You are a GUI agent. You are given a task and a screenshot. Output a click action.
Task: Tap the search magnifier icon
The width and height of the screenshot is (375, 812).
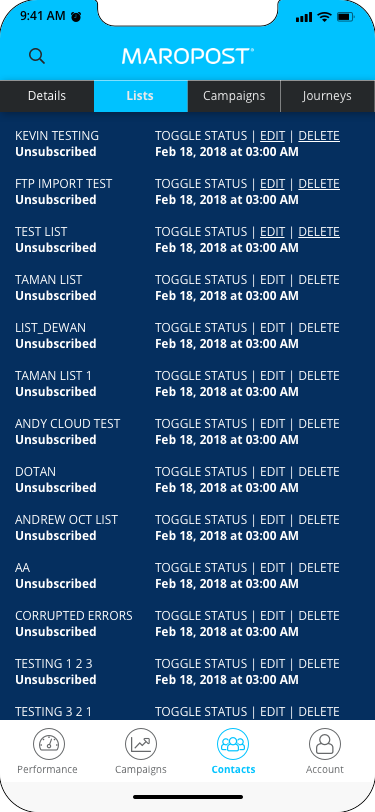click(x=37, y=56)
